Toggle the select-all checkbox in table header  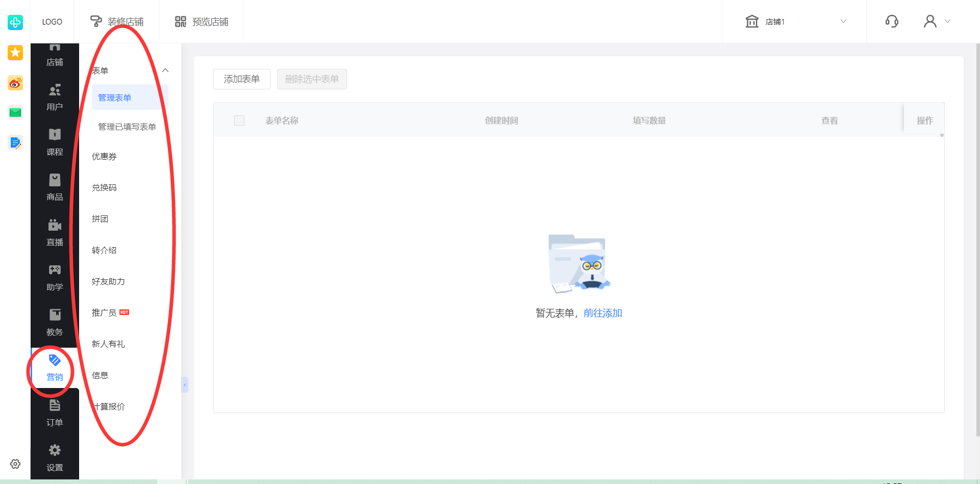coord(239,120)
